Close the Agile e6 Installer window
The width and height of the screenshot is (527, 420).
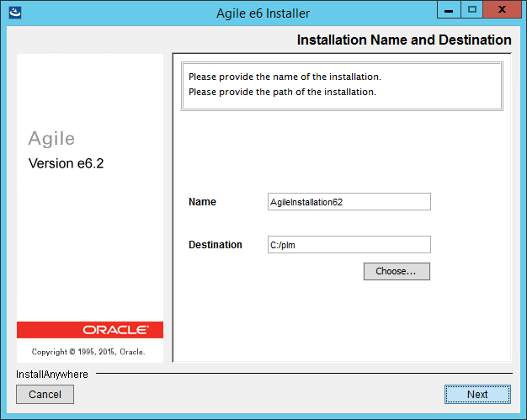point(502,9)
